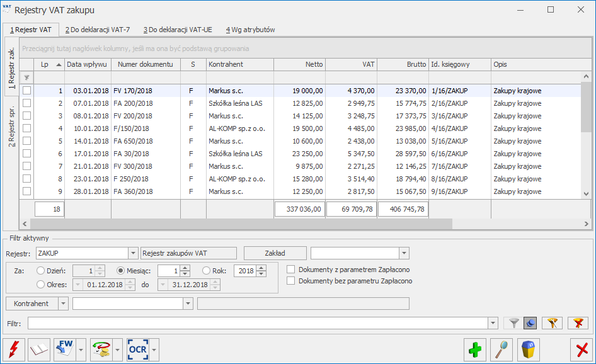Click the table scroll down arrow
Screen dimensions: 596x364
pos(586,193)
